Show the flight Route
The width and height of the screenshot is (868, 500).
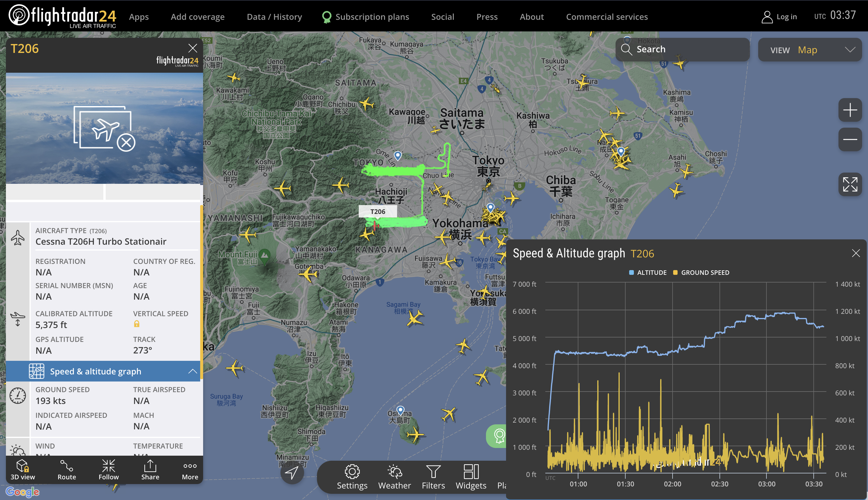tap(66, 470)
